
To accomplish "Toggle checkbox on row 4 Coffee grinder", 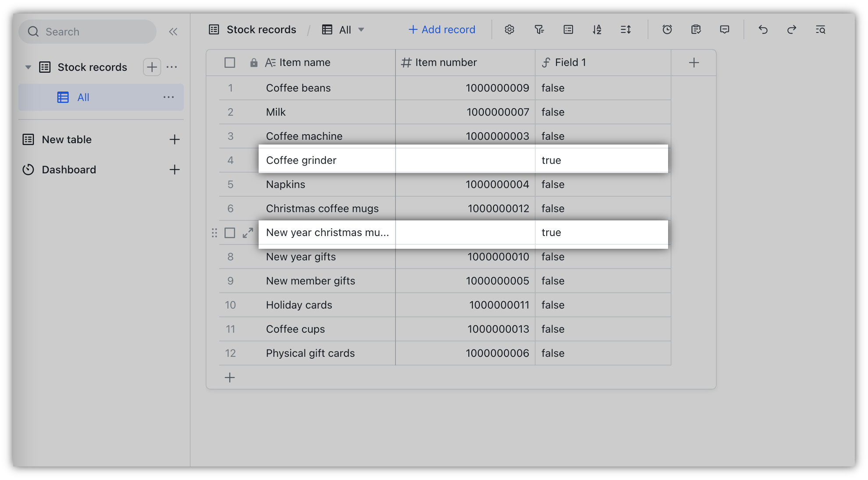I will click(x=230, y=159).
